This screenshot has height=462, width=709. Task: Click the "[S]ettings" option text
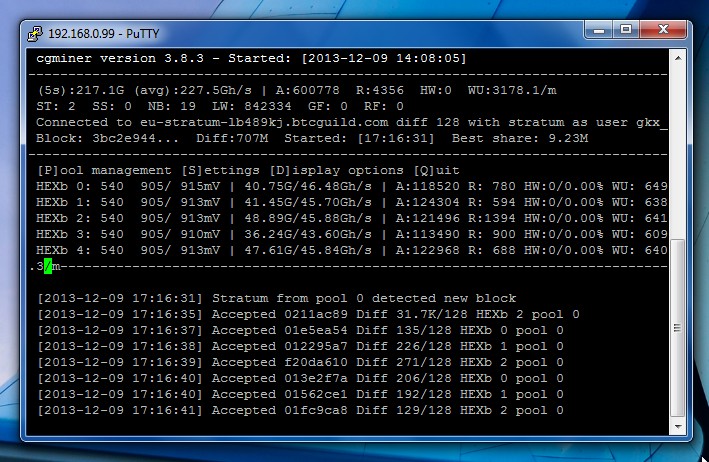tap(220, 170)
